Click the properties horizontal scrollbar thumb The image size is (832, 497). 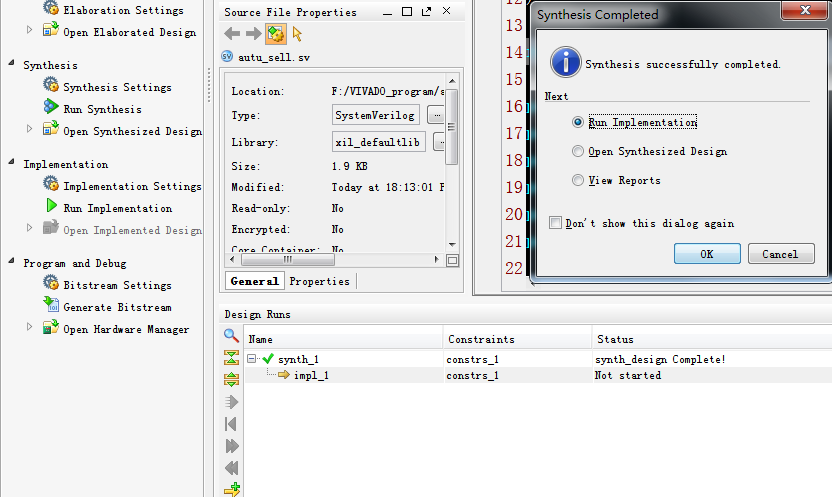(x=288, y=259)
